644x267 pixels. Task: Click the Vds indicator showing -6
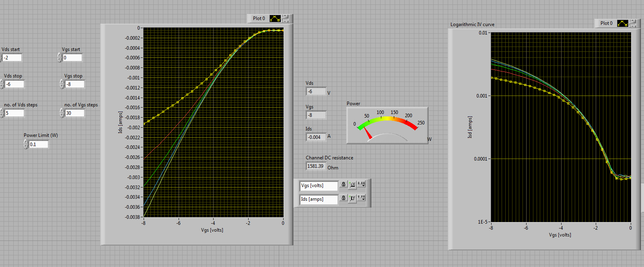(x=316, y=92)
